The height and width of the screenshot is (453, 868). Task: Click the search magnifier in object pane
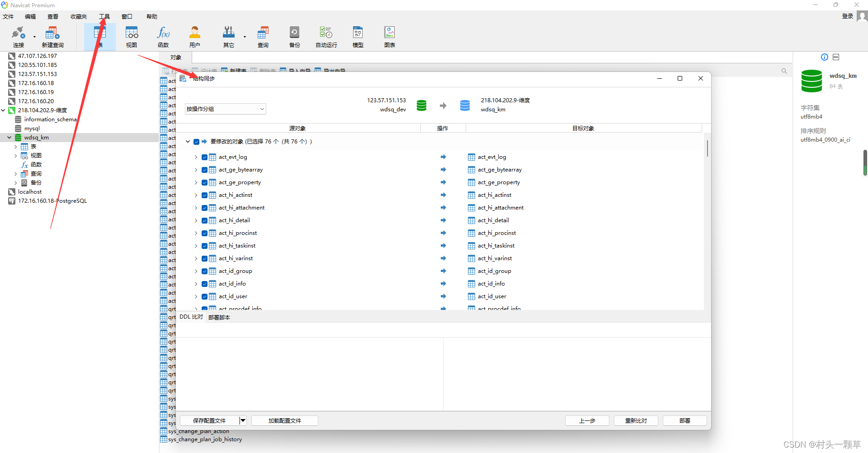tap(784, 71)
